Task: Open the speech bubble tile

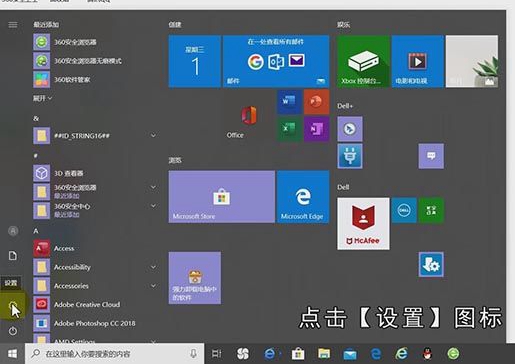Action: point(431,156)
